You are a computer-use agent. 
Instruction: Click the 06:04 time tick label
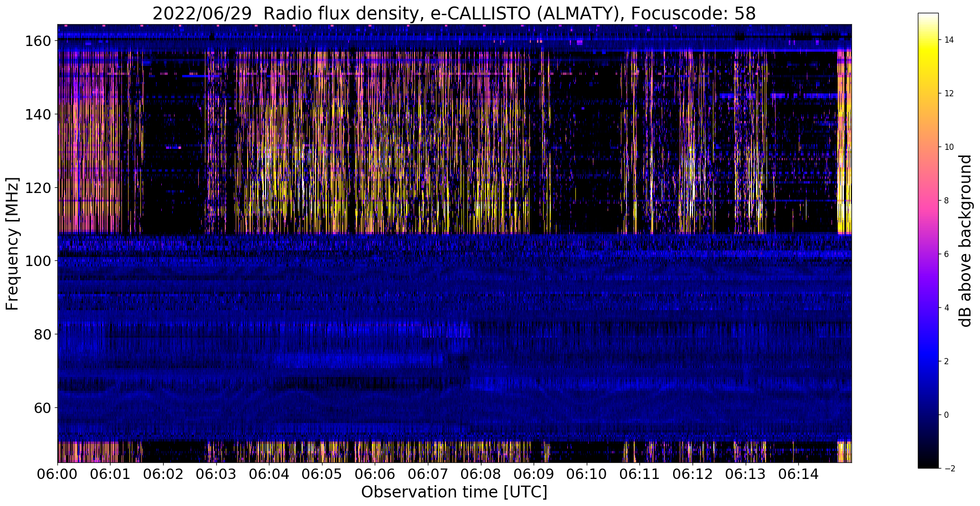(269, 474)
